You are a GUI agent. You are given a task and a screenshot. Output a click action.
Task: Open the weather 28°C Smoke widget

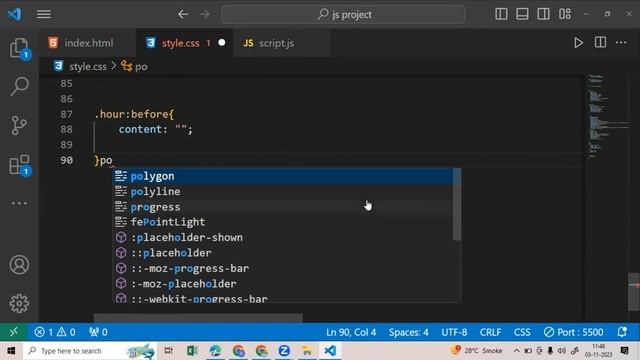(476, 351)
